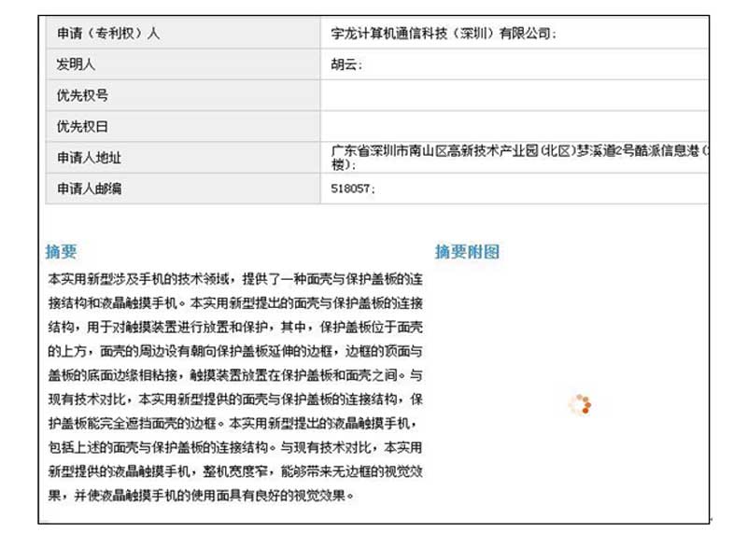747x560 pixels.
Task: Click the 发明人 label cell
Action: tap(183, 64)
